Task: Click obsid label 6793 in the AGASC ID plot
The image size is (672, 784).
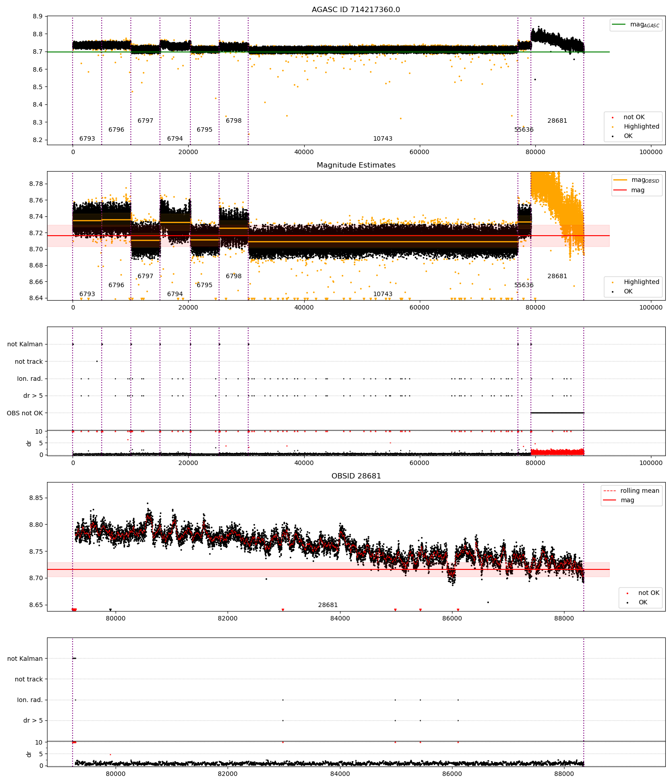Action: (x=87, y=139)
